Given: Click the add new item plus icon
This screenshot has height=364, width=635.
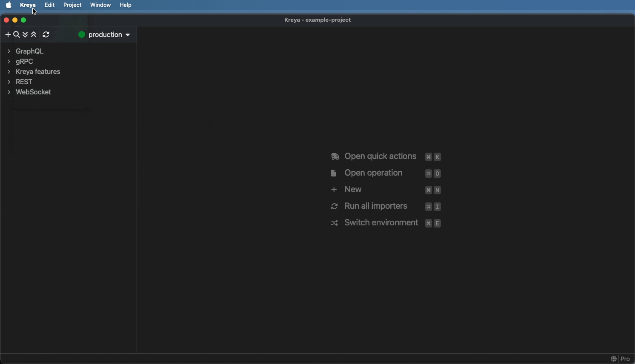Looking at the screenshot, I should pos(7,35).
